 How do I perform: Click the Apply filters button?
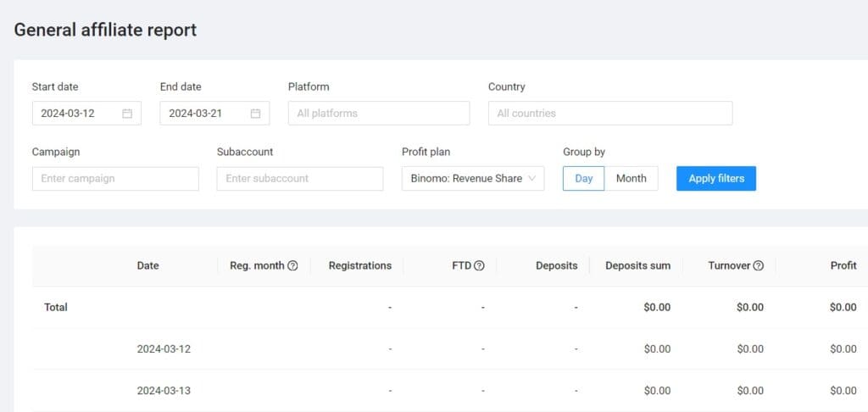[715, 178]
